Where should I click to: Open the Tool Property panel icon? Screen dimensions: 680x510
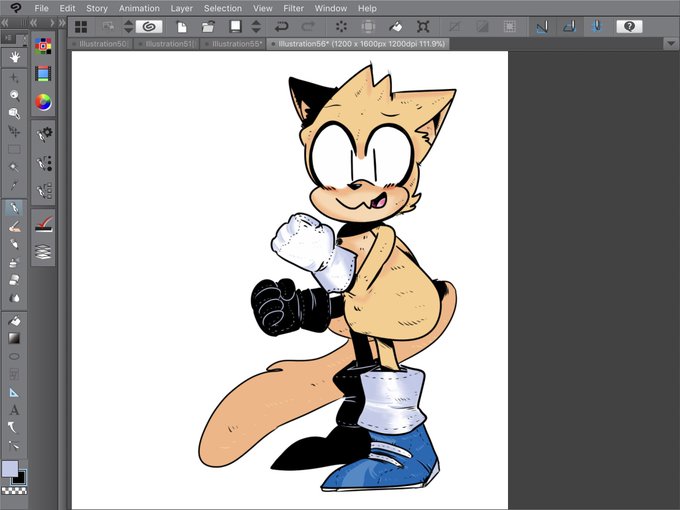(44, 190)
